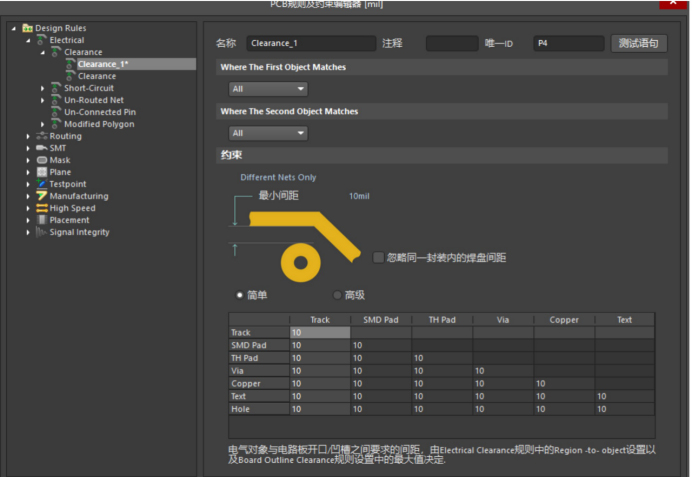
Task: Click the Clearance_1 name input field
Action: point(308,44)
